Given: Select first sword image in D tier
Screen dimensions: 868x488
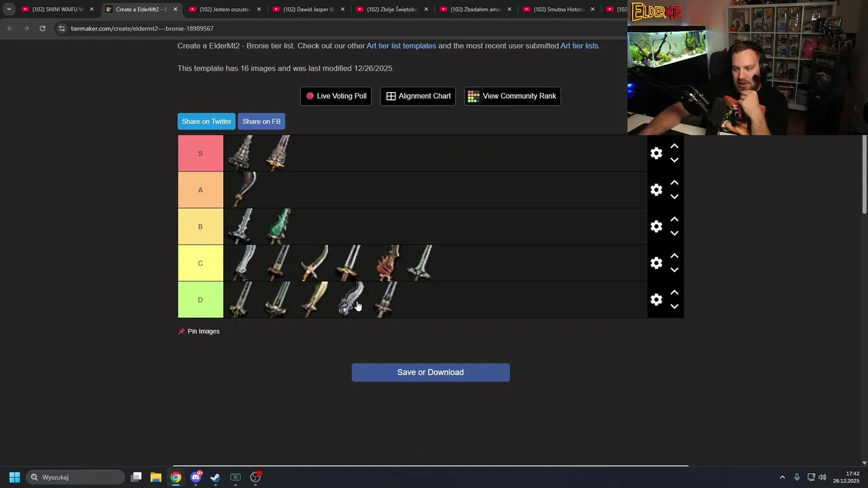Looking at the screenshot, I should click(241, 300).
